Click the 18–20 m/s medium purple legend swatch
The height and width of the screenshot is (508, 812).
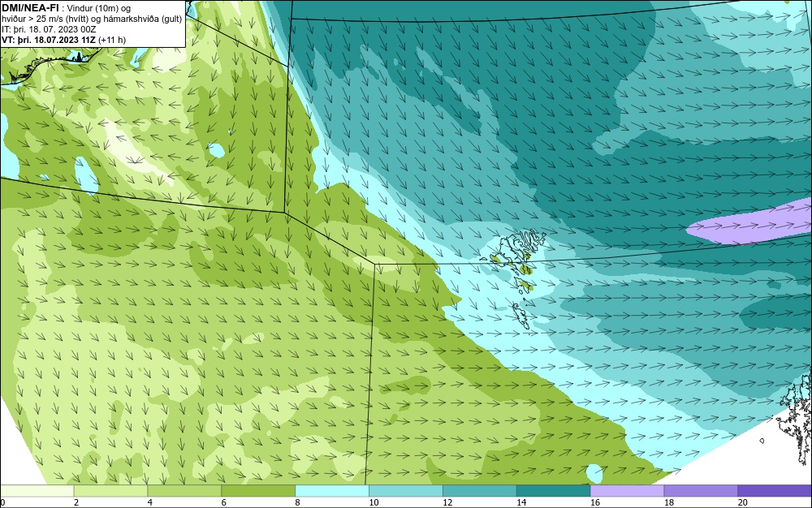coord(702,491)
